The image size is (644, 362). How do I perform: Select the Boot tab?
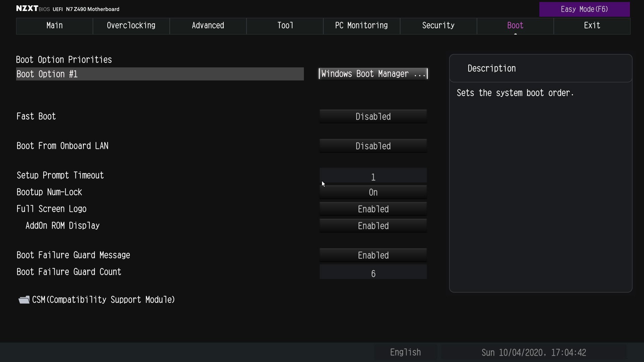coord(515,26)
